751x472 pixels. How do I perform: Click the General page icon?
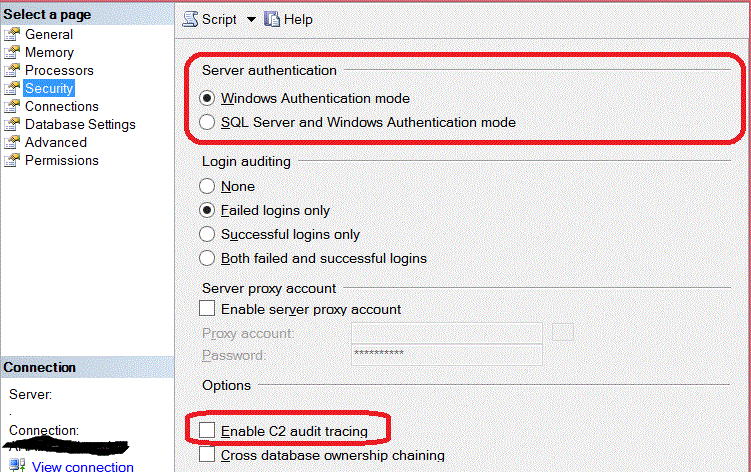coord(12,35)
